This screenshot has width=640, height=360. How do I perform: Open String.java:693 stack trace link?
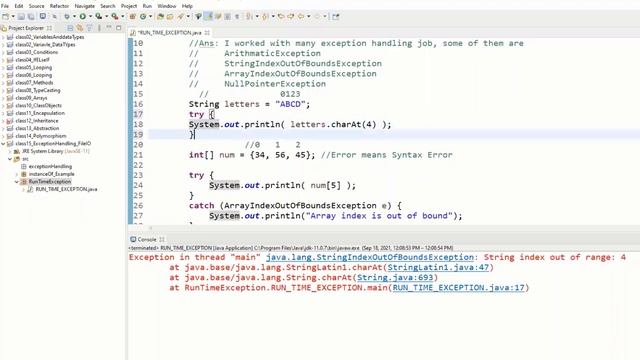coord(395,278)
